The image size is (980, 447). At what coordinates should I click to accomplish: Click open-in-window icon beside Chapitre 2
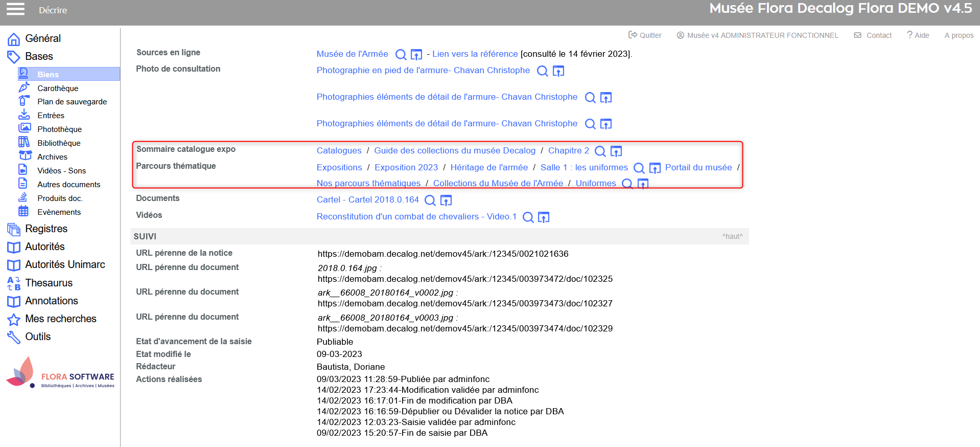[x=616, y=151]
